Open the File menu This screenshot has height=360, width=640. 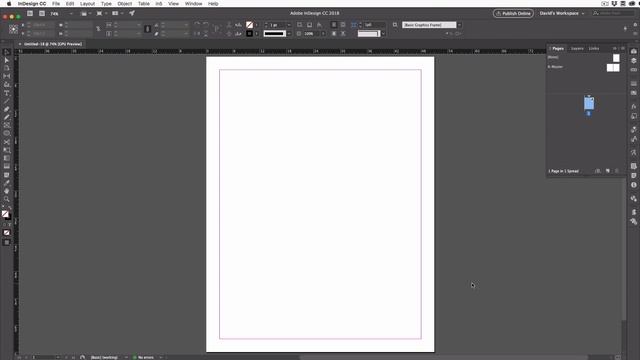tap(56, 4)
